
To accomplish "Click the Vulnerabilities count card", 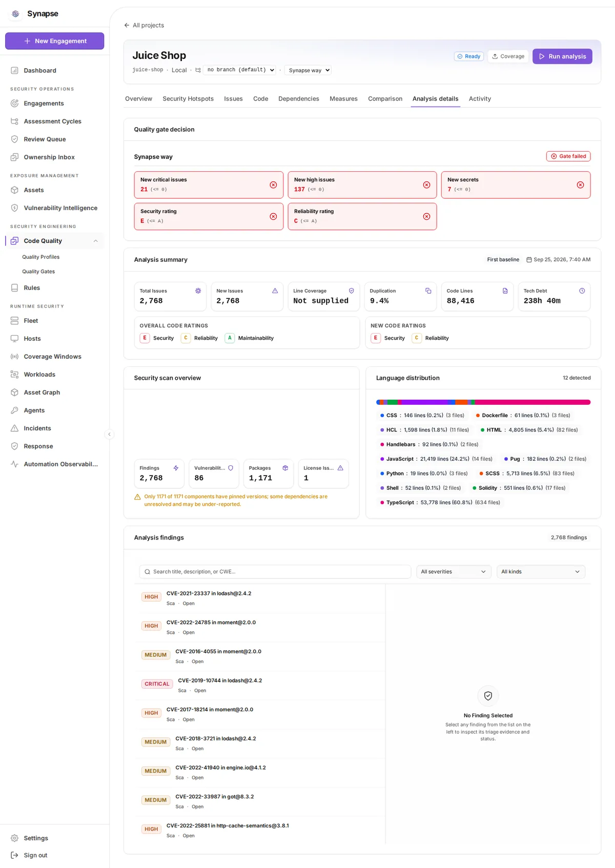I will pyautogui.click(x=214, y=473).
